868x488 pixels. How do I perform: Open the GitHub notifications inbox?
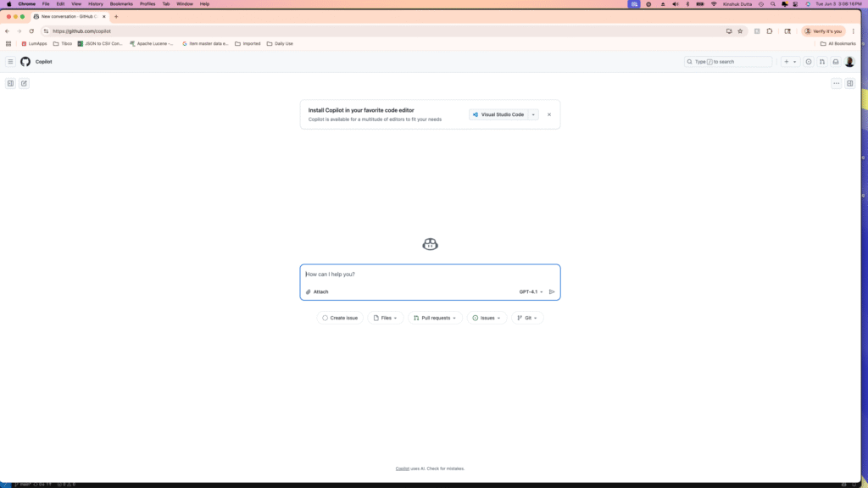click(836, 62)
